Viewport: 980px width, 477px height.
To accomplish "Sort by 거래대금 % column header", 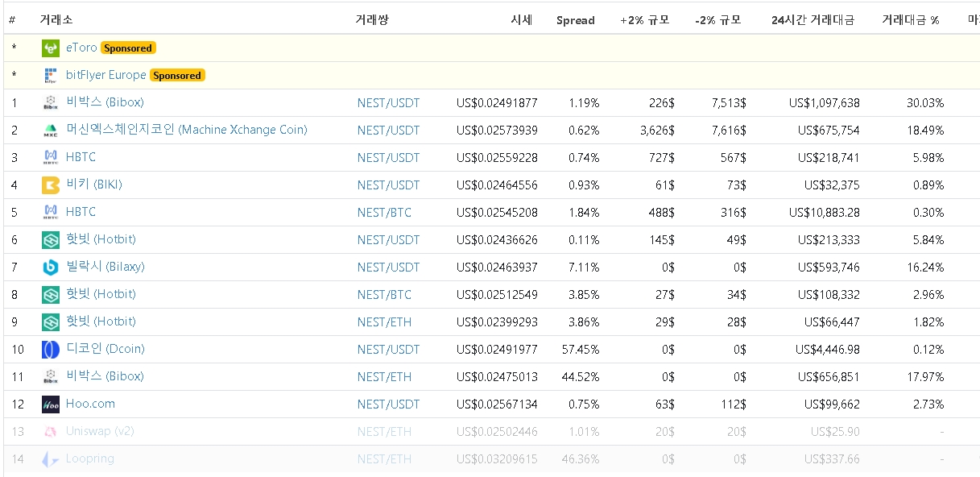I will tap(910, 20).
